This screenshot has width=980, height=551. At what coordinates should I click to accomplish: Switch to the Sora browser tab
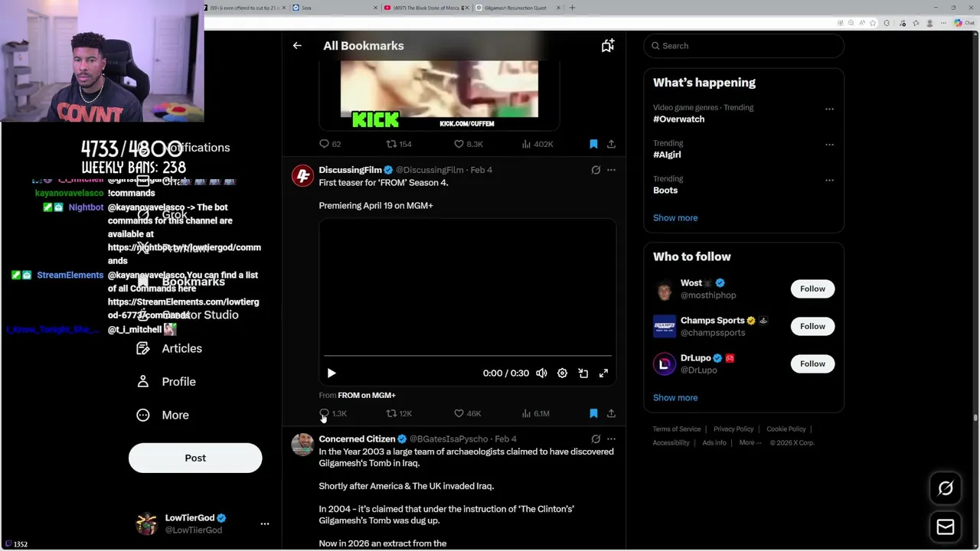[x=334, y=8]
